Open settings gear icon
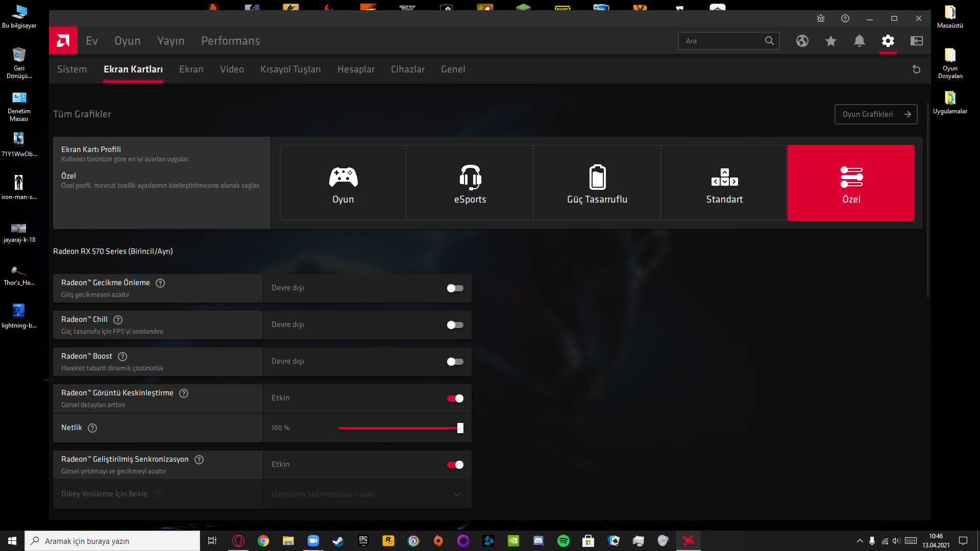Screen dimensions: 980x551 coord(888,41)
